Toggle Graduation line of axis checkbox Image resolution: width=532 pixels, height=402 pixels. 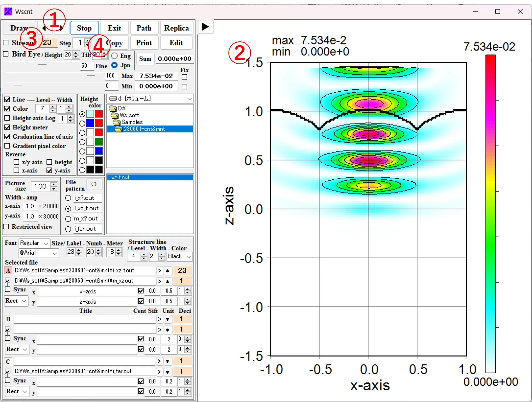tap(7, 137)
